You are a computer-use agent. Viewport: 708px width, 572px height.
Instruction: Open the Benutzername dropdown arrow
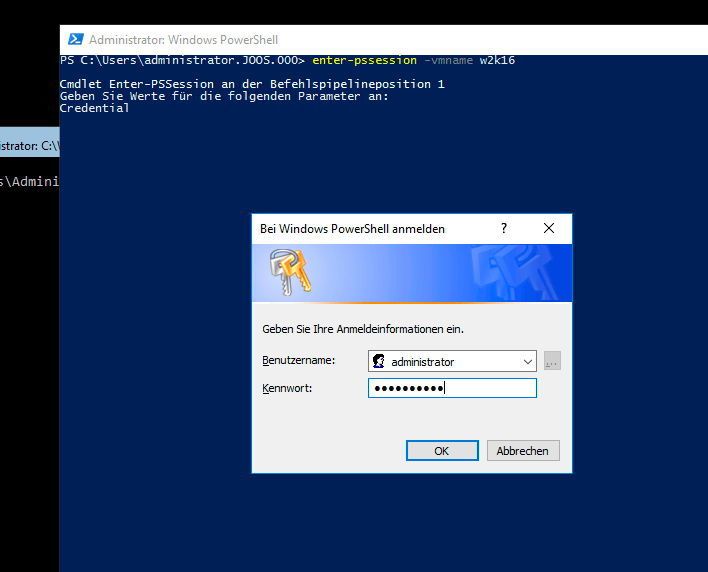[527, 362]
